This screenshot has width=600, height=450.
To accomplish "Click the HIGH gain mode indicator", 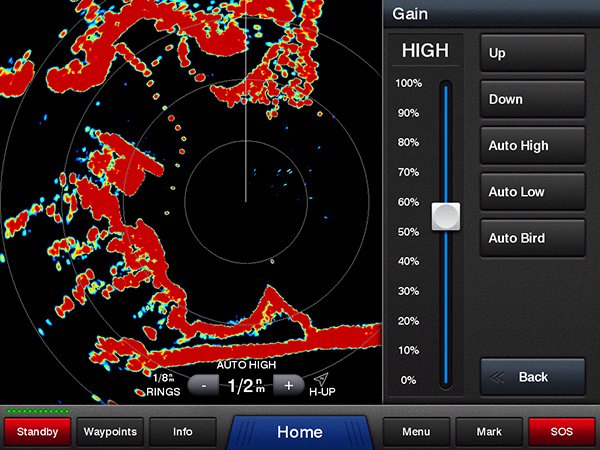I will click(426, 50).
